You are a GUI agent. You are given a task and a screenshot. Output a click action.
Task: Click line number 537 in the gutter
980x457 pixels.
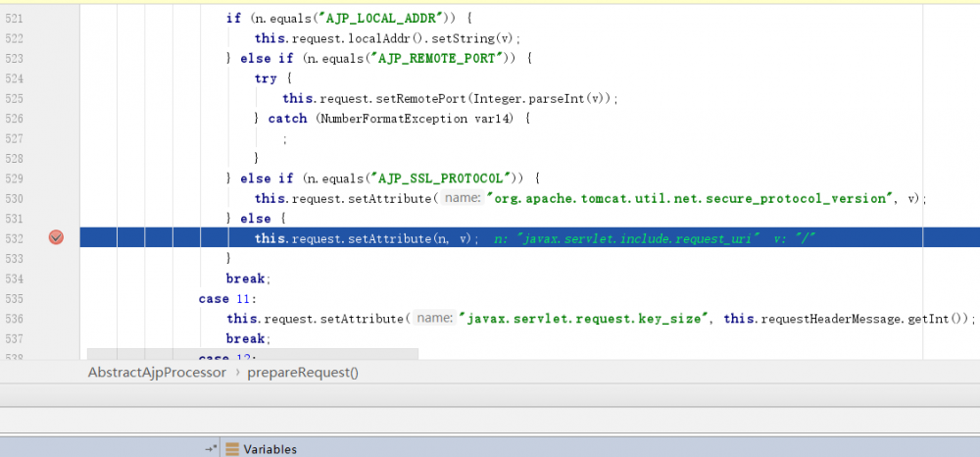point(14,339)
